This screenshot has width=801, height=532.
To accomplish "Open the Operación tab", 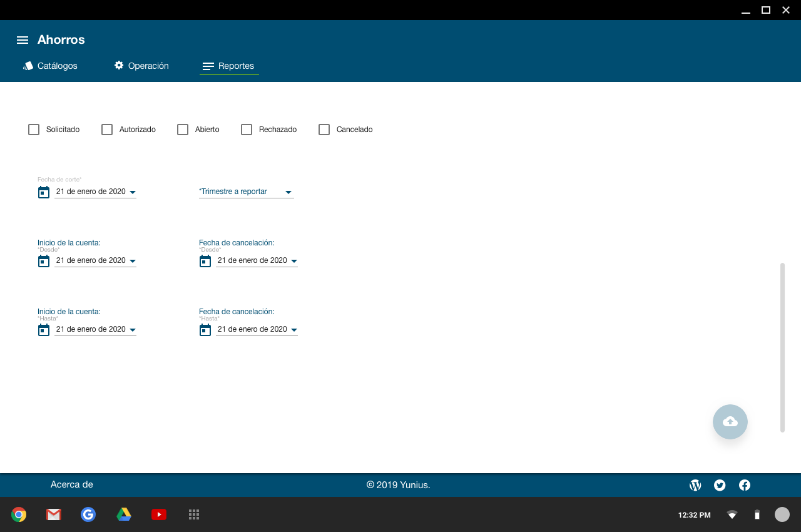I will click(141, 66).
